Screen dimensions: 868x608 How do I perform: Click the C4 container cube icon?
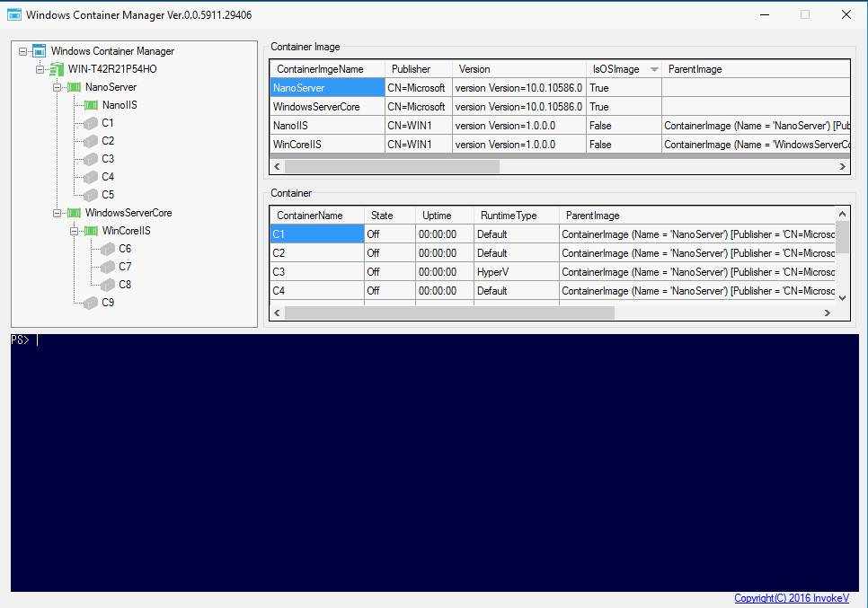tap(91, 177)
